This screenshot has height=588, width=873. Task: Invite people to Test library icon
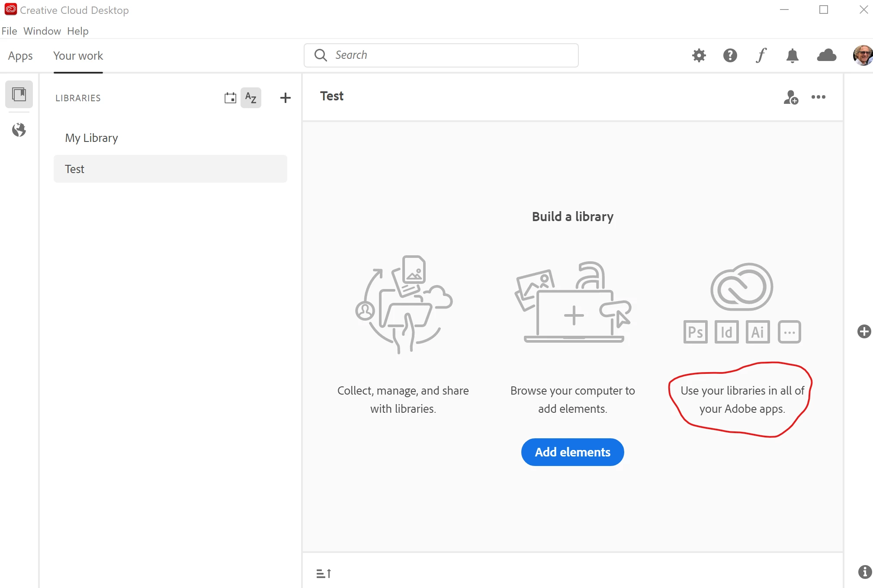click(x=791, y=97)
